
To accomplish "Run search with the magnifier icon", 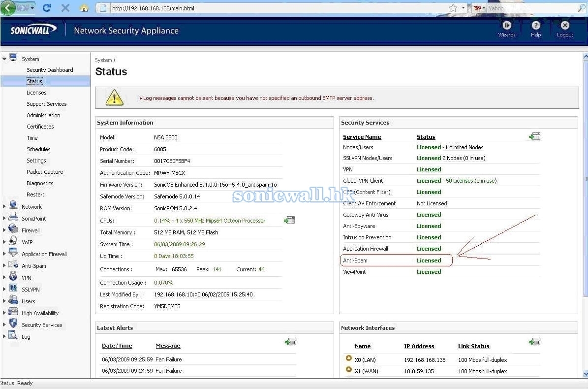I will 582,8.
